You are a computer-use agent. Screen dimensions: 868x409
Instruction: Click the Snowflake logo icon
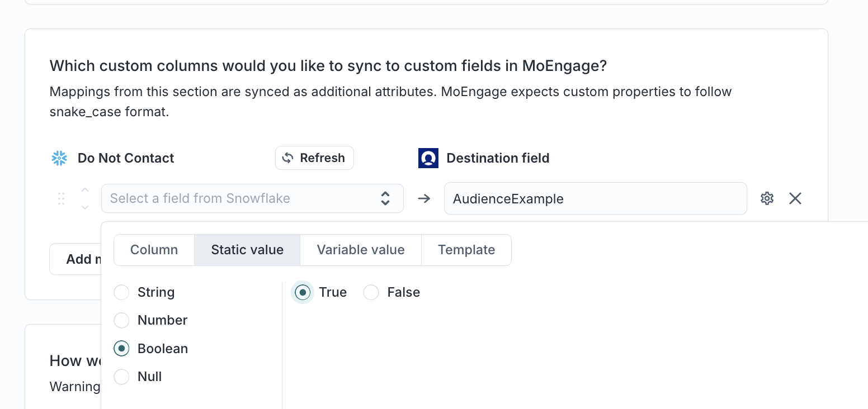point(59,158)
